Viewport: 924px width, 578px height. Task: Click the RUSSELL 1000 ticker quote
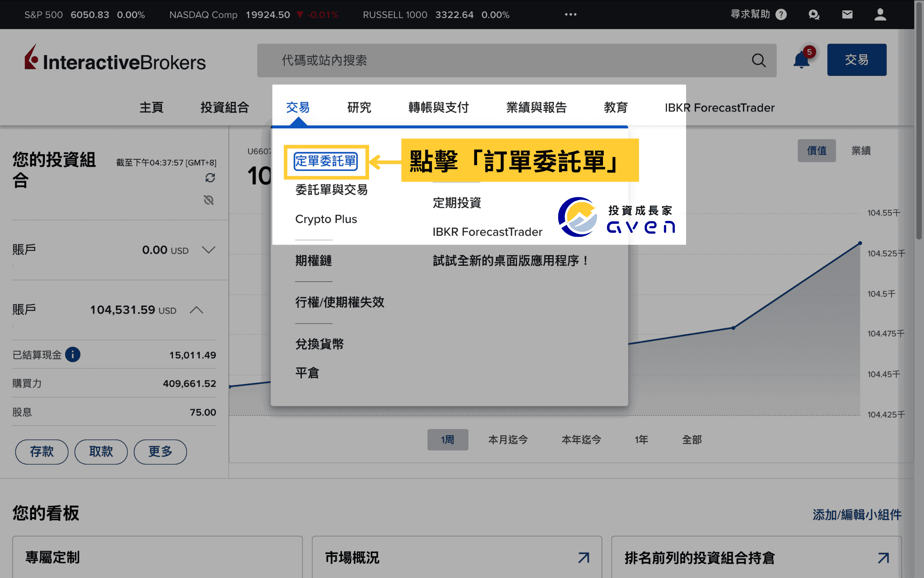click(x=436, y=15)
